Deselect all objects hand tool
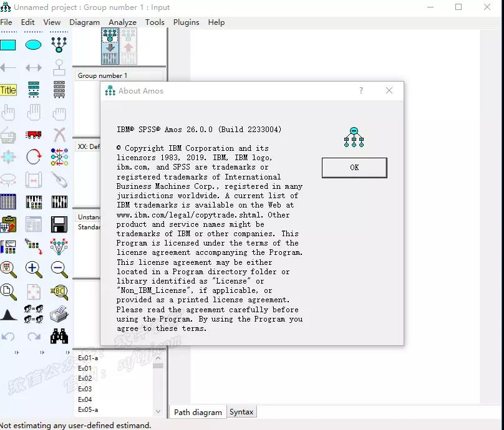This screenshot has width=504, height=430. point(59,113)
